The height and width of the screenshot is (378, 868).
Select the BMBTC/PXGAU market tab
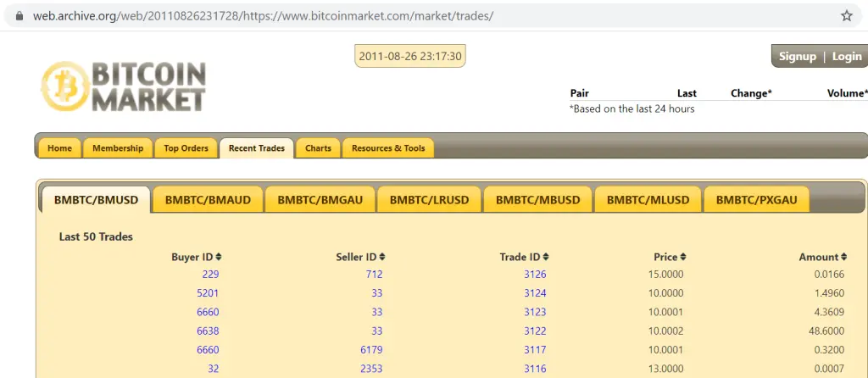click(x=757, y=200)
